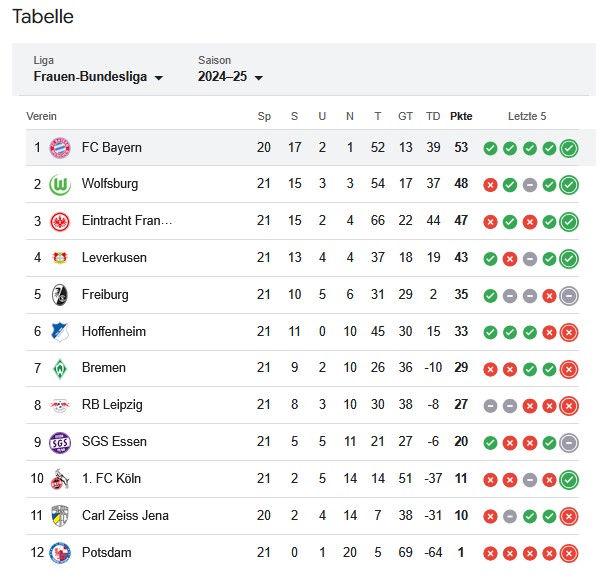Open the Saison 2024–25 dropdown
This screenshot has height=579, width=602.
[230, 77]
